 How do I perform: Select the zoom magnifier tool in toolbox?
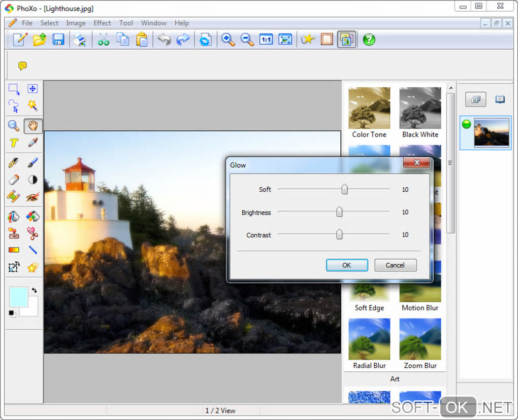(x=14, y=126)
